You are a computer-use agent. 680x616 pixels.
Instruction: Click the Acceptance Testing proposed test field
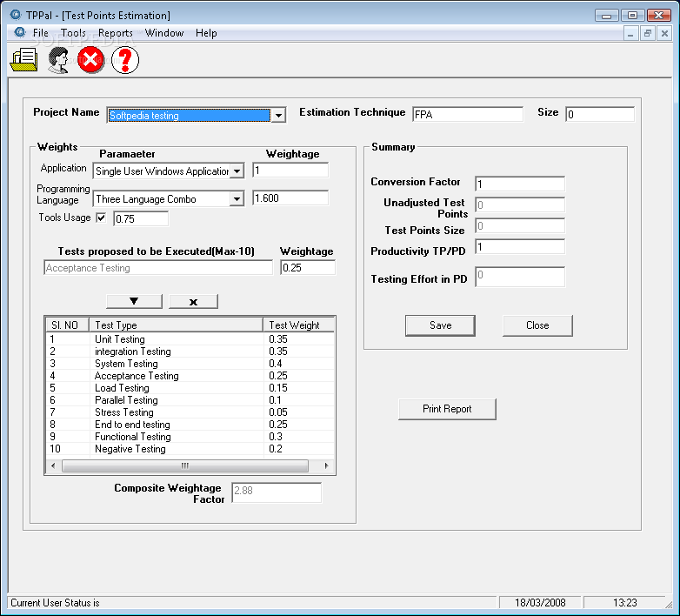(158, 268)
